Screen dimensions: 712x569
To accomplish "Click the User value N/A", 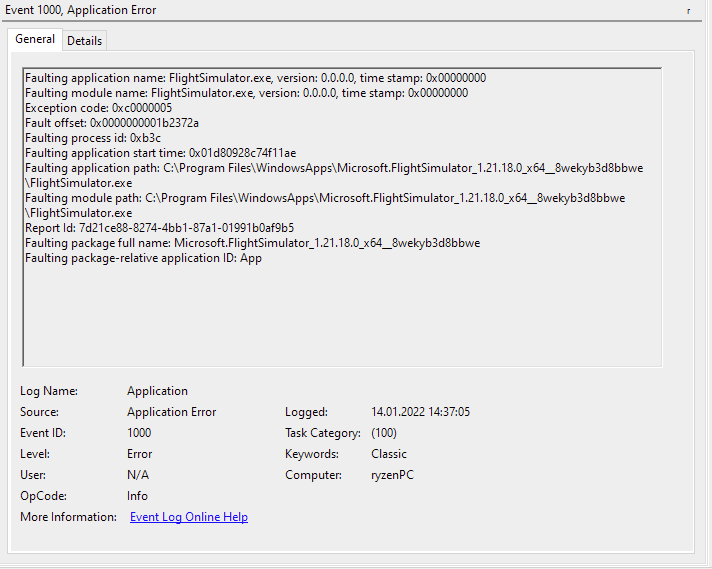I will pos(138,475).
